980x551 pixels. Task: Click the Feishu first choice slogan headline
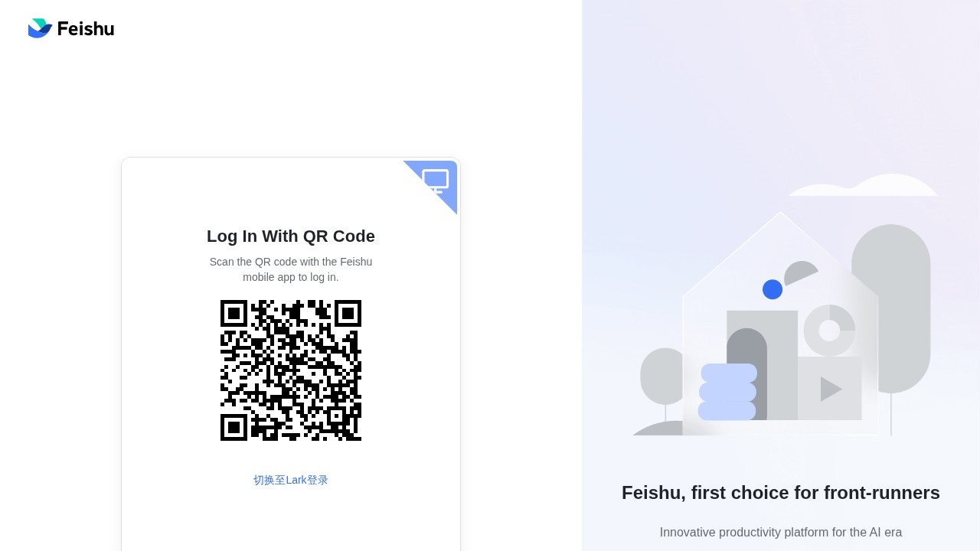[x=781, y=493]
